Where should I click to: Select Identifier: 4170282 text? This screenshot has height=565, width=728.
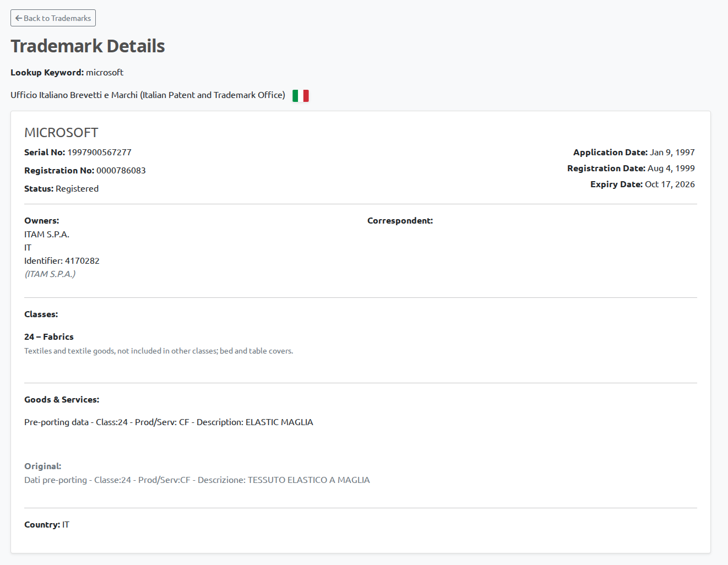pos(62,261)
